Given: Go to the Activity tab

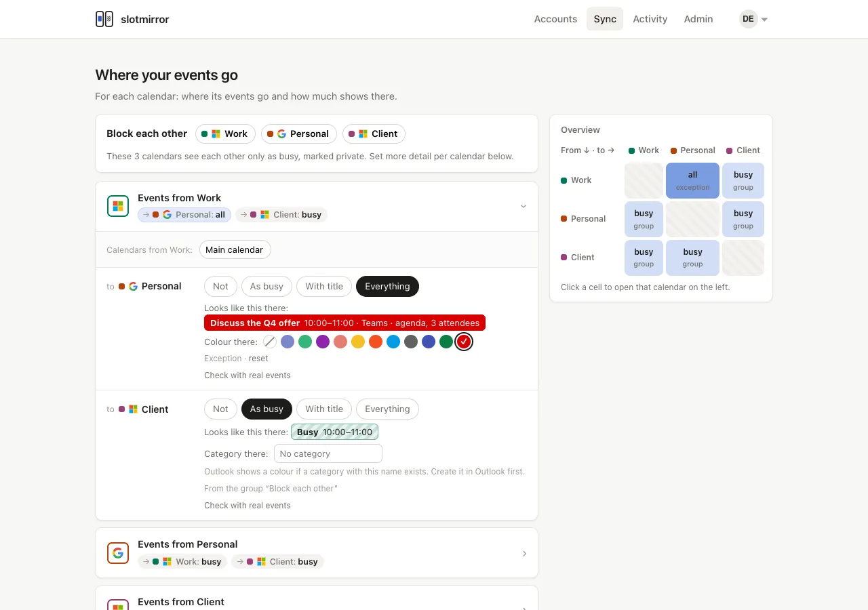Looking at the screenshot, I should tap(650, 19).
